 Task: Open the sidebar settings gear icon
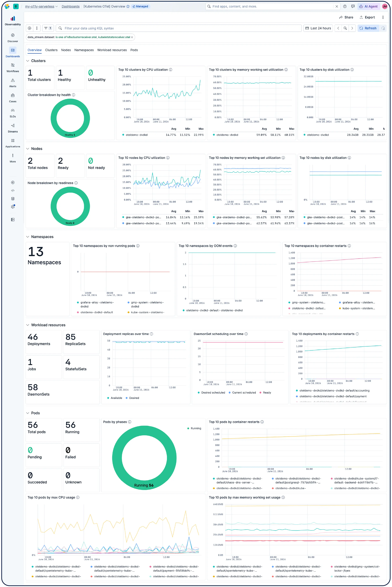point(13,207)
